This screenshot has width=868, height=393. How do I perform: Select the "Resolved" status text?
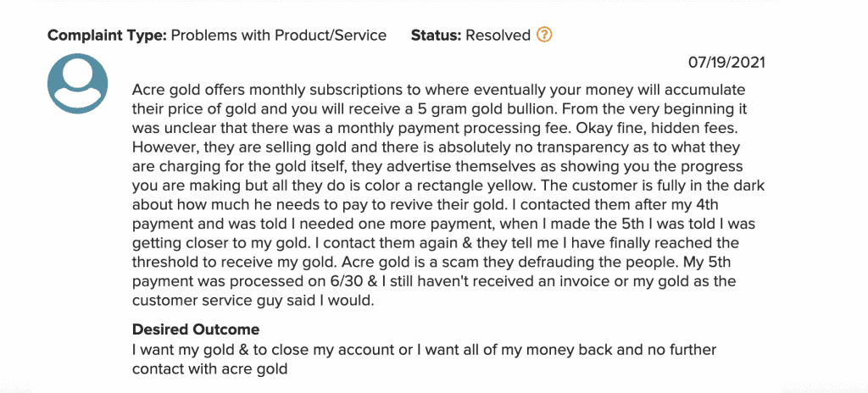pos(498,36)
